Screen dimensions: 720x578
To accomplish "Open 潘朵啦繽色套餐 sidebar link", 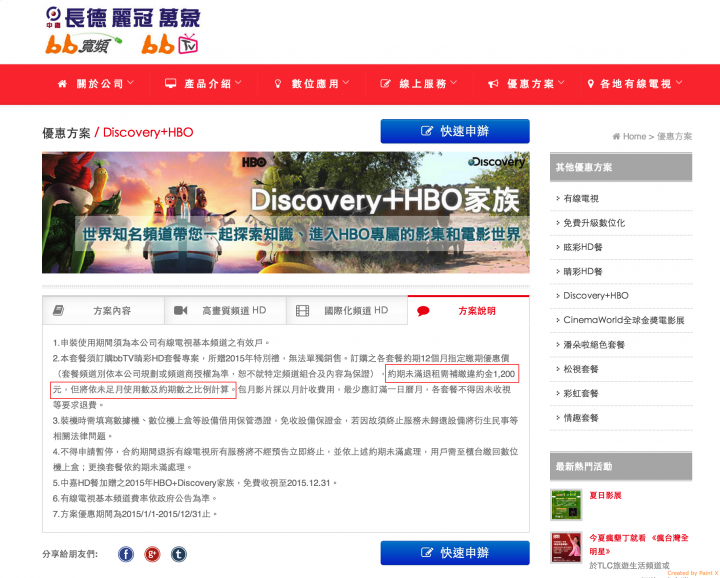I will (x=594, y=345).
